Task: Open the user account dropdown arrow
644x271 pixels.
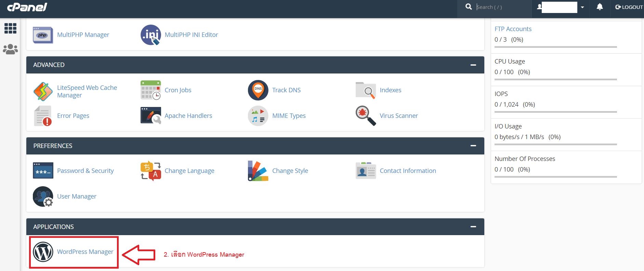Action: [x=582, y=7]
